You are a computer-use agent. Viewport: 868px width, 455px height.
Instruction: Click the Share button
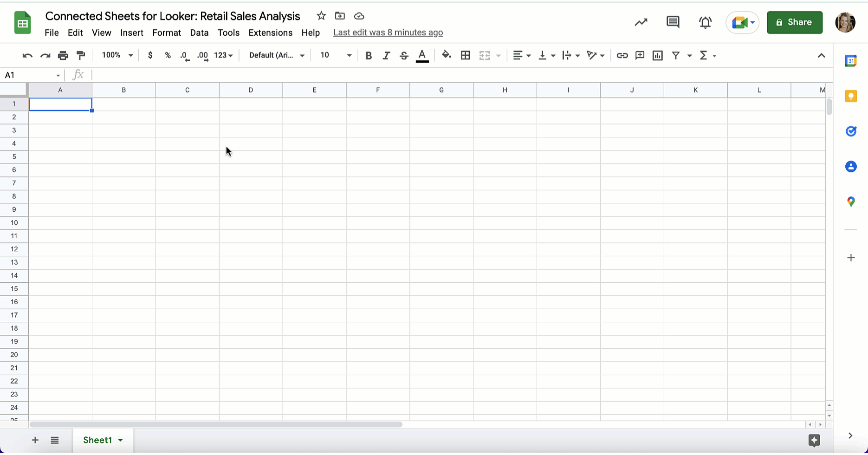795,22
